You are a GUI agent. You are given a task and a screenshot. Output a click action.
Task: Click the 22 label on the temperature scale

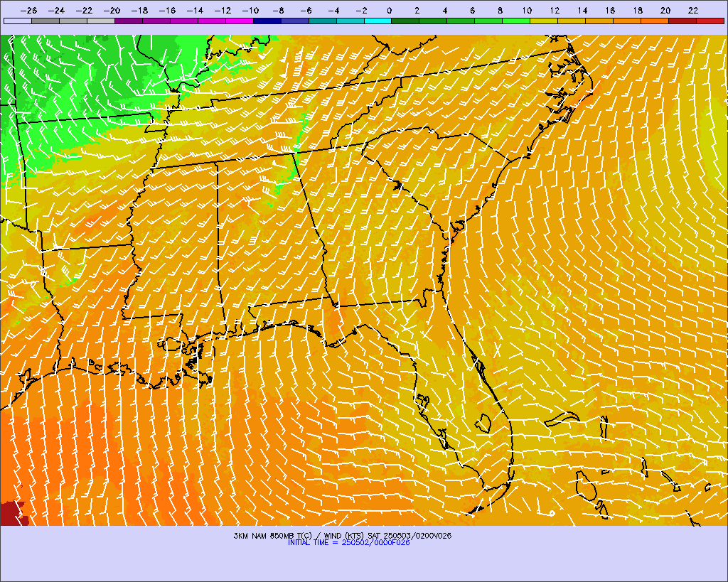[x=693, y=11]
